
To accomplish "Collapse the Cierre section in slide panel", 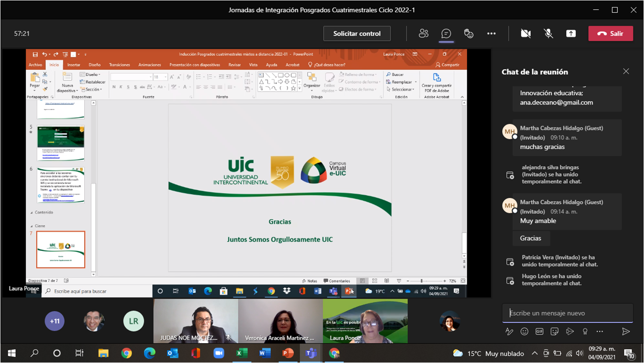I will pyautogui.click(x=32, y=226).
